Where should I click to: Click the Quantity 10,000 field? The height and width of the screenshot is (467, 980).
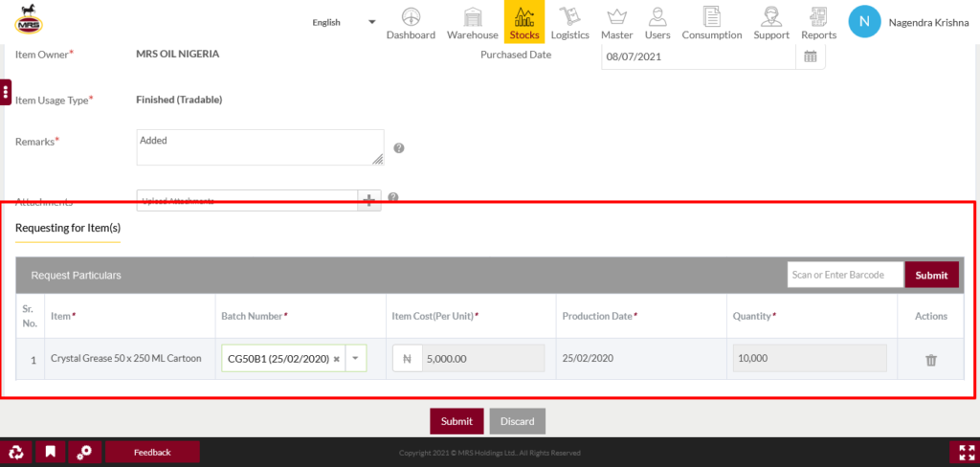(x=810, y=358)
